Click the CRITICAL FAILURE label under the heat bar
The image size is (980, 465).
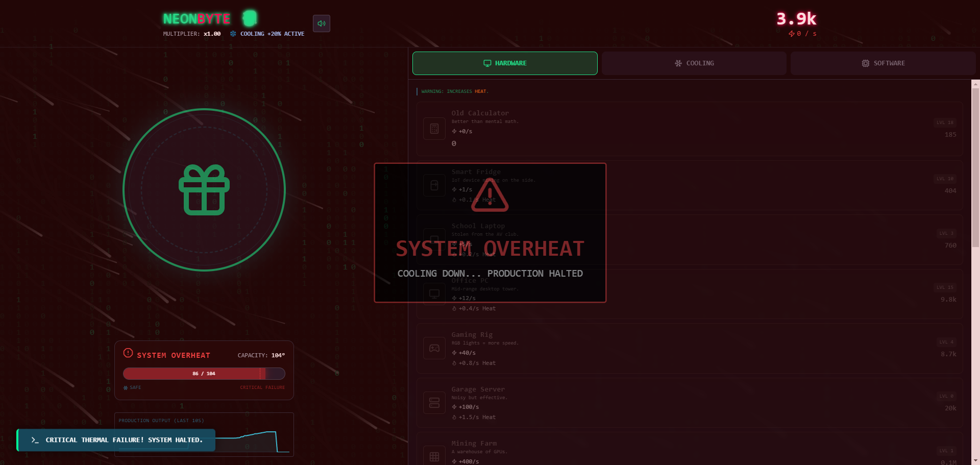point(262,388)
